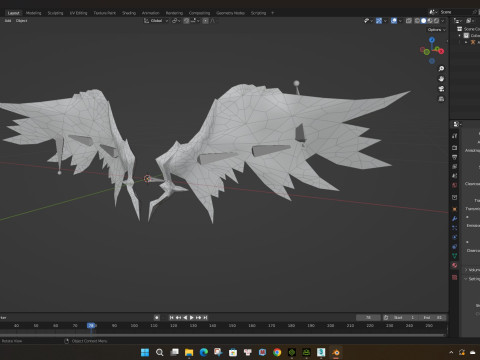Open object visibility and selectability dropdown

pyautogui.click(x=368, y=21)
